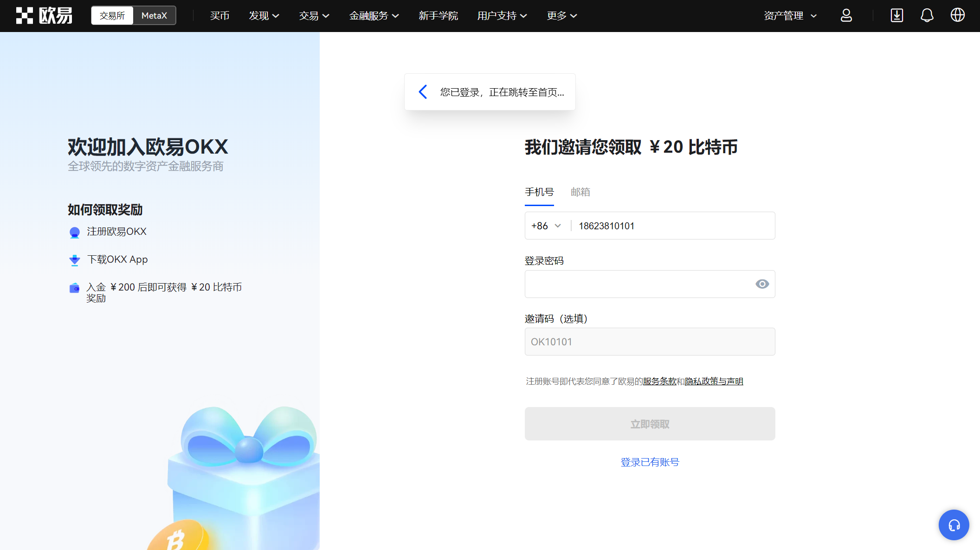Open the app download icon
The width and height of the screenshot is (980, 550).
click(896, 15)
